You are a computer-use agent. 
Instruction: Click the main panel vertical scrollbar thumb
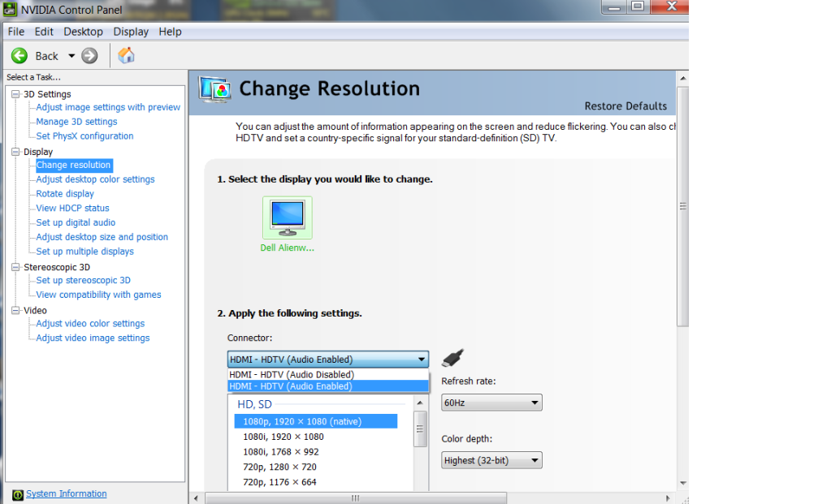(682, 206)
